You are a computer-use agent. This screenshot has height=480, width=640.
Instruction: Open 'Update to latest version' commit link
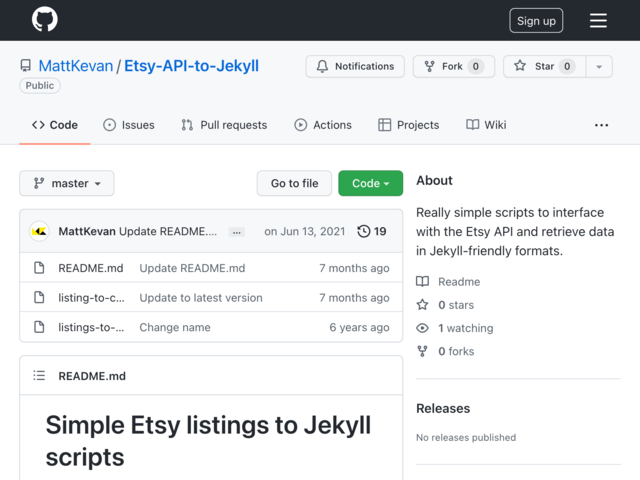[x=201, y=298]
